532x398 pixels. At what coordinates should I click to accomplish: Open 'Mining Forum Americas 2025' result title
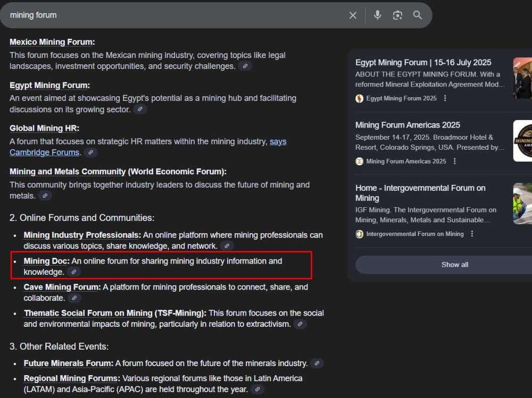[x=408, y=125]
